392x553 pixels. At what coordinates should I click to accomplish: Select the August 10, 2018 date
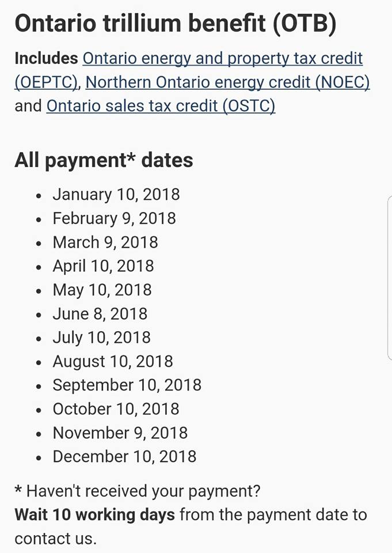pyautogui.click(x=113, y=362)
